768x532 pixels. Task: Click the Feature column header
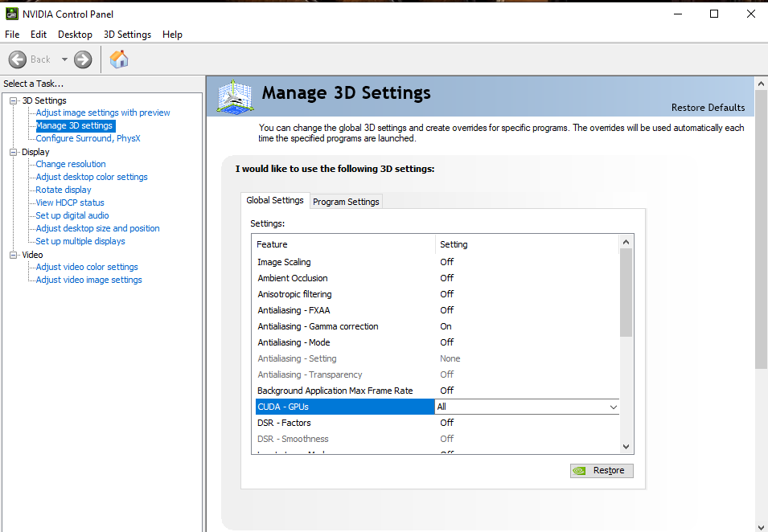[345, 244]
